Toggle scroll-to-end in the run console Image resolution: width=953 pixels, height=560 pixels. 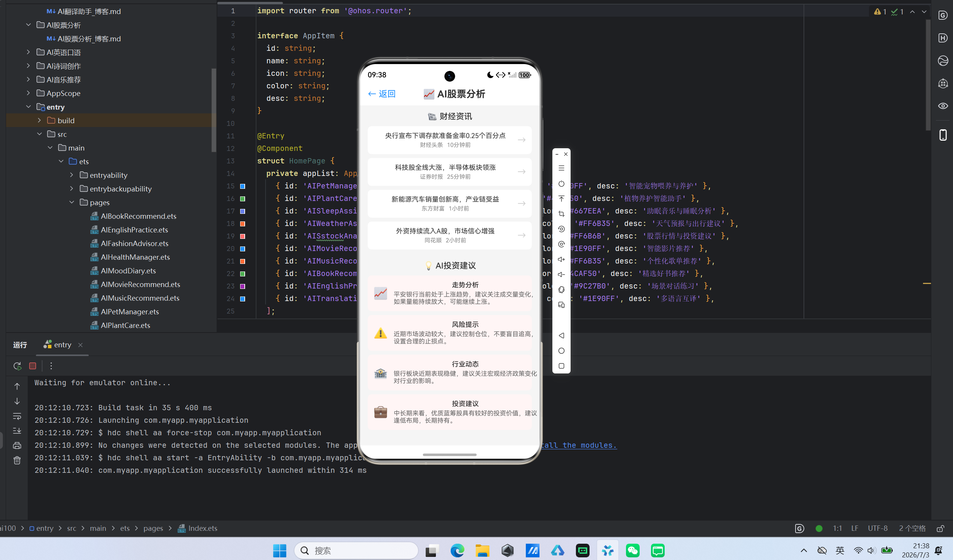tap(17, 431)
